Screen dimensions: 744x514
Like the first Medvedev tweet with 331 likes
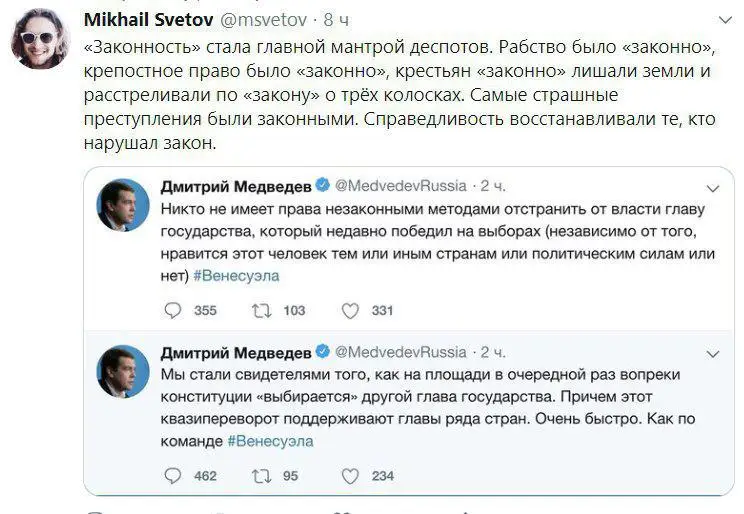click(350, 311)
